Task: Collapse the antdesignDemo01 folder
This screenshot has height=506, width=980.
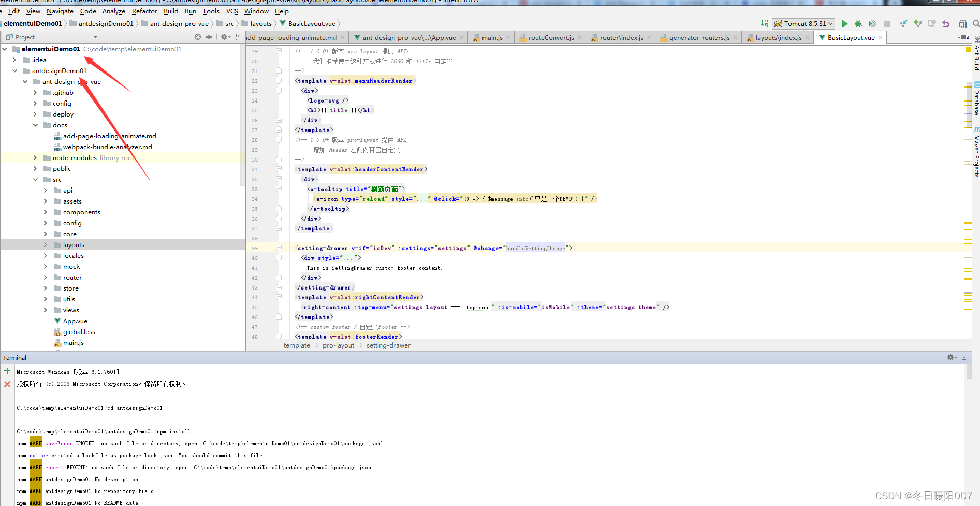Action: point(14,71)
